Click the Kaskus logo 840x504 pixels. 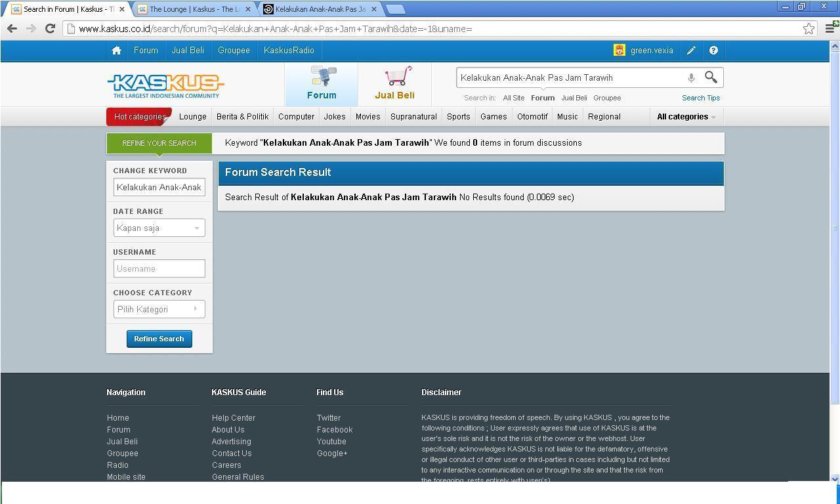click(165, 86)
